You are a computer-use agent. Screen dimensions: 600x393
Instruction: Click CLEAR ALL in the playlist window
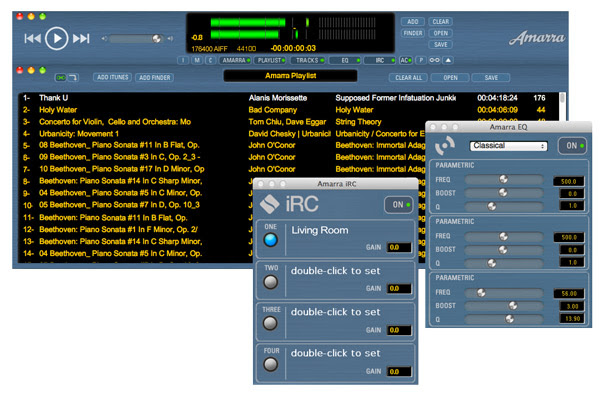408,78
